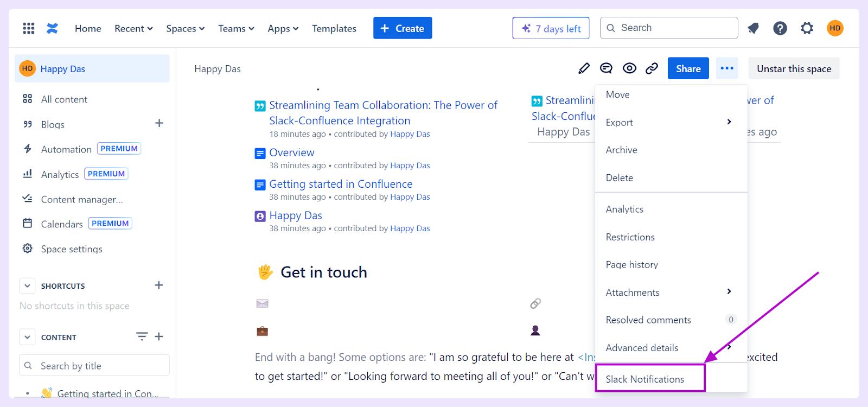
Task: Select Archive from the menu
Action: tap(671, 150)
